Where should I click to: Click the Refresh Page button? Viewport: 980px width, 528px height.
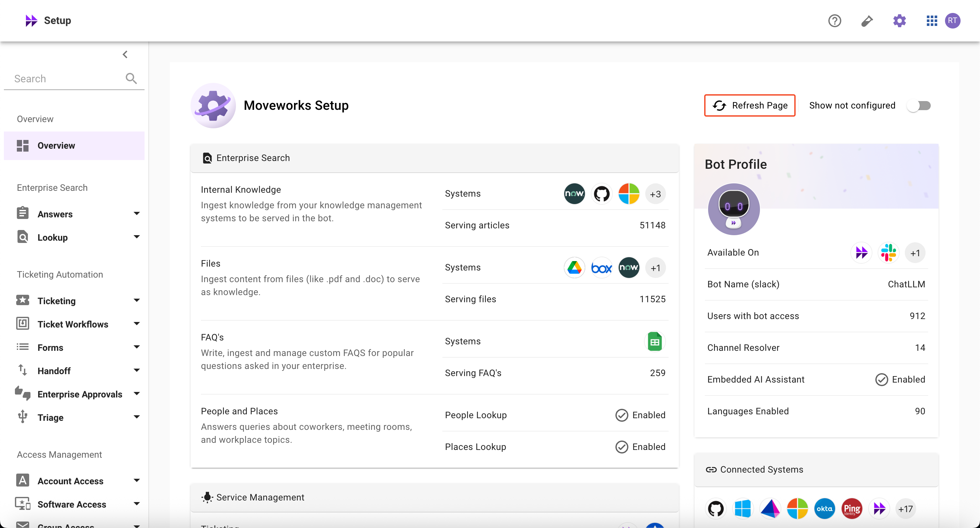coord(750,105)
